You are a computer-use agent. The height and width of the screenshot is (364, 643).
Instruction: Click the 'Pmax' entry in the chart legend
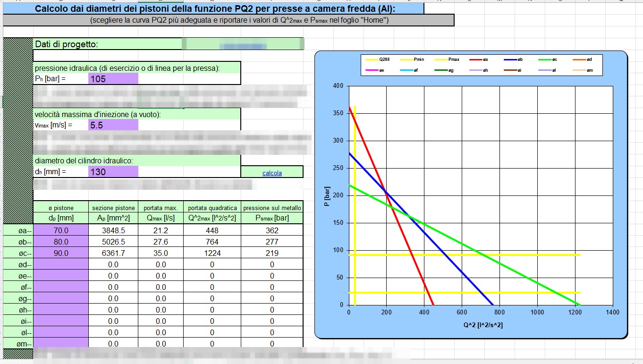[448, 59]
